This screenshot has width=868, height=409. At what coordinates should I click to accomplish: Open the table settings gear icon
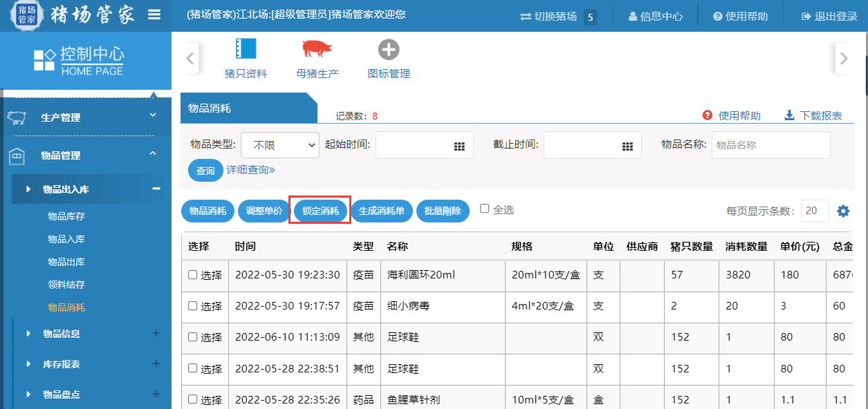pyautogui.click(x=843, y=211)
